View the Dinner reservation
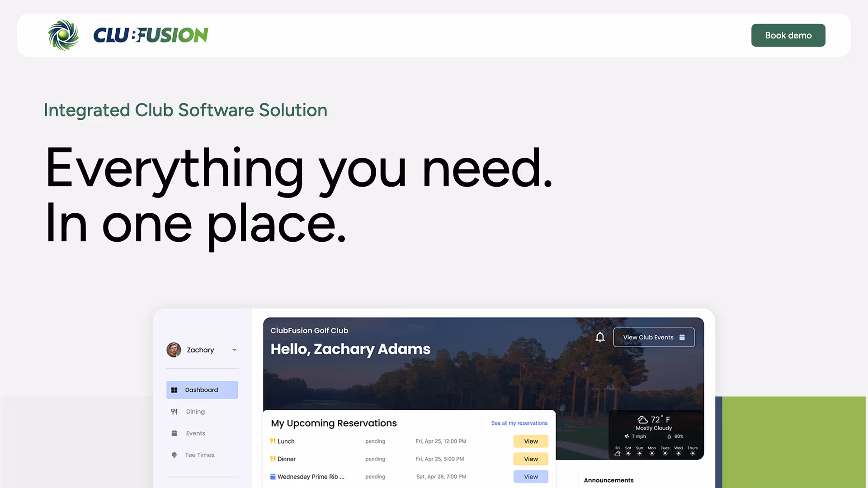Screen dimensions: 868x488 pos(530,459)
